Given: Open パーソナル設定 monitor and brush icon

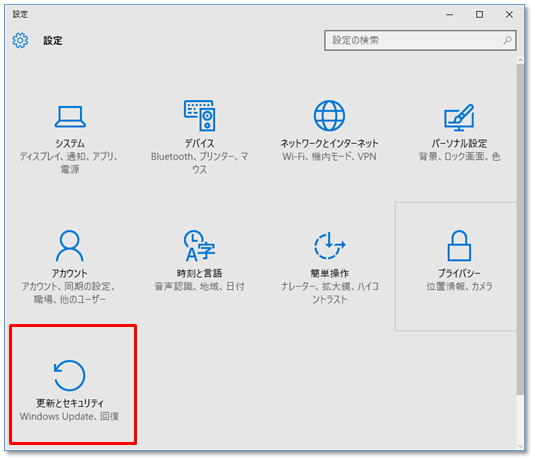Looking at the screenshot, I should tap(459, 117).
